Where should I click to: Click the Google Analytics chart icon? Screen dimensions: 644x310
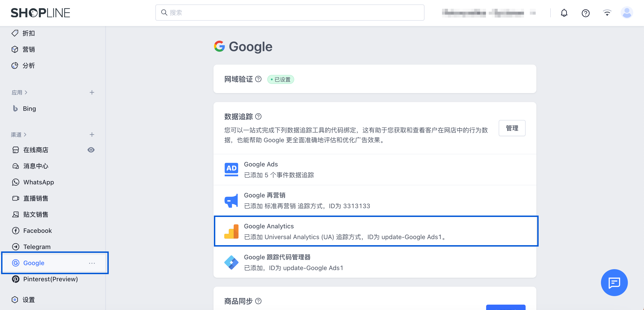(x=231, y=231)
